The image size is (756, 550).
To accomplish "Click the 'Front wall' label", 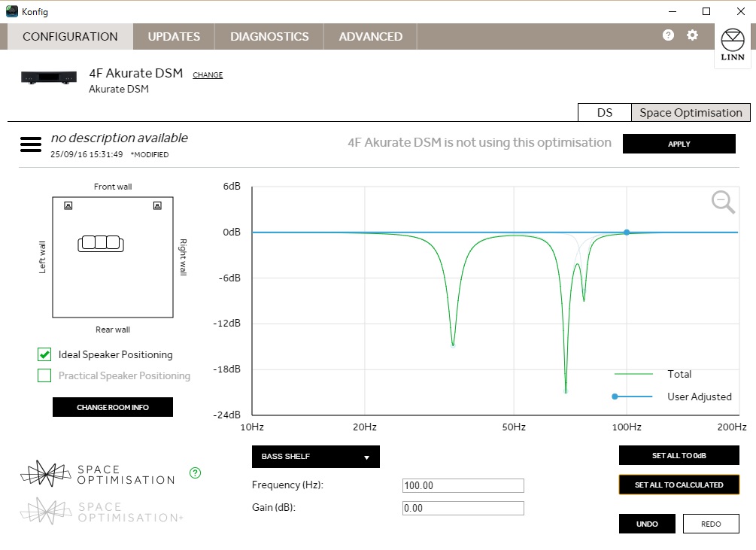I will [x=113, y=187].
